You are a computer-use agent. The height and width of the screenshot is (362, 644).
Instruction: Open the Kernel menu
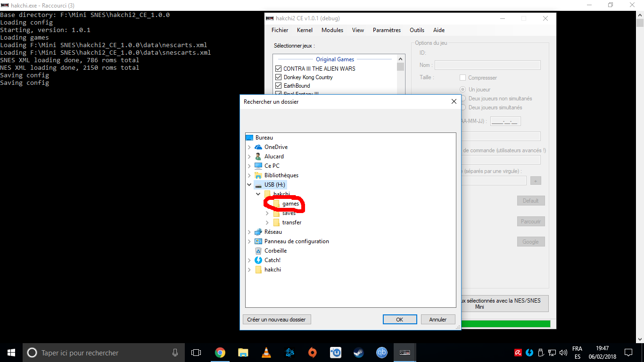[305, 30]
